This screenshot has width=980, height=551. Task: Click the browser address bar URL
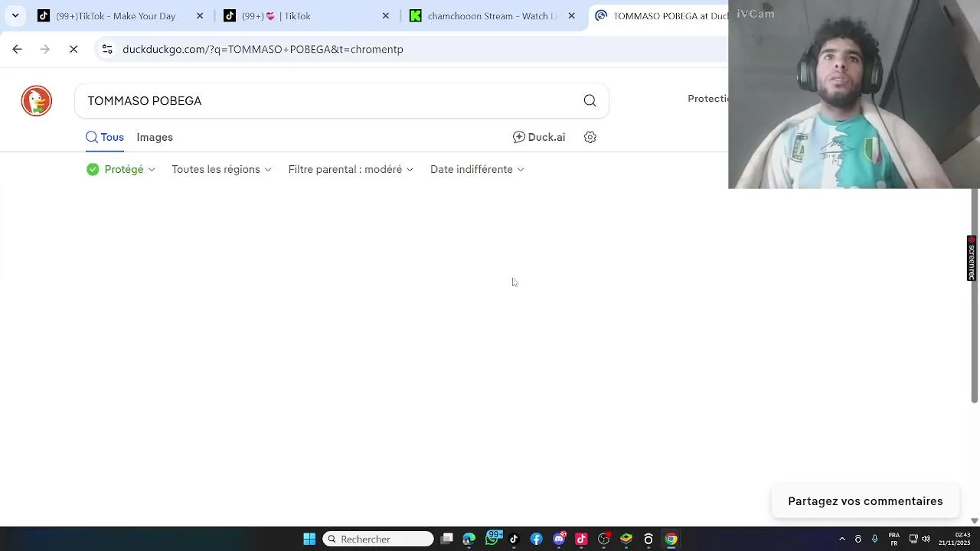(x=263, y=49)
